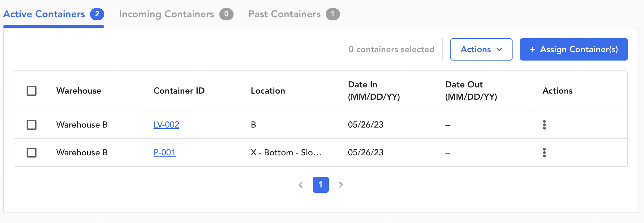Click the Incoming Containers count badge
This screenshot has width=644, height=223.
tap(226, 14)
